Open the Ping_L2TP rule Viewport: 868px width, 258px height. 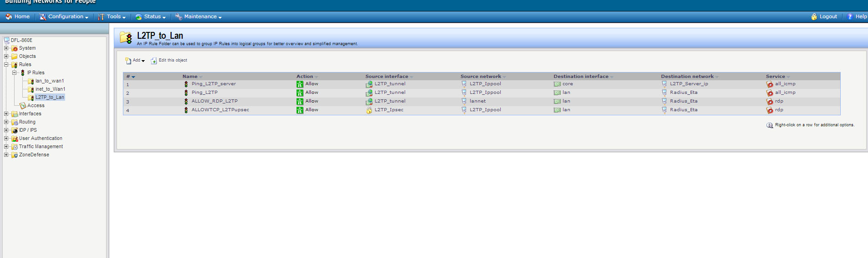tap(204, 93)
